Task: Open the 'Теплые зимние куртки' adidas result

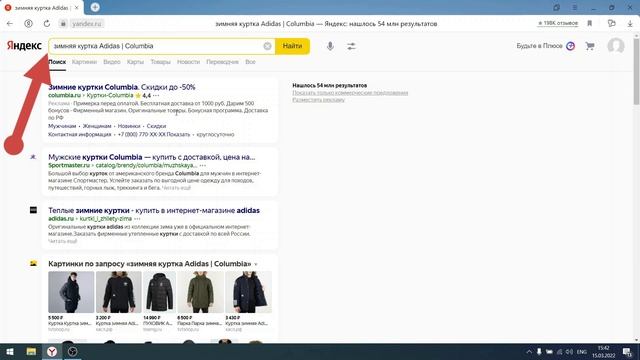Action: pyautogui.click(x=154, y=210)
